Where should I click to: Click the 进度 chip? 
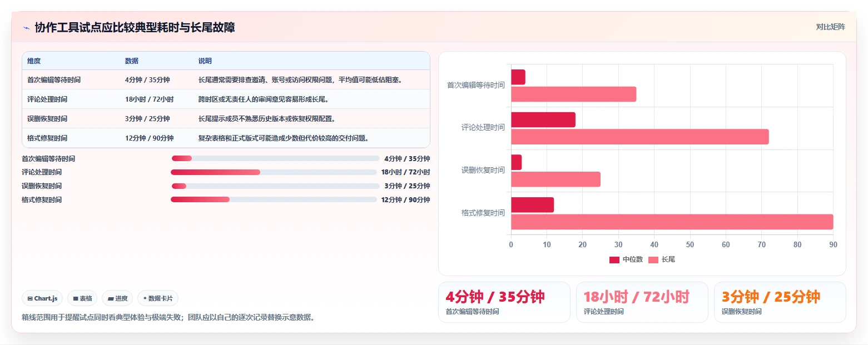tap(117, 298)
